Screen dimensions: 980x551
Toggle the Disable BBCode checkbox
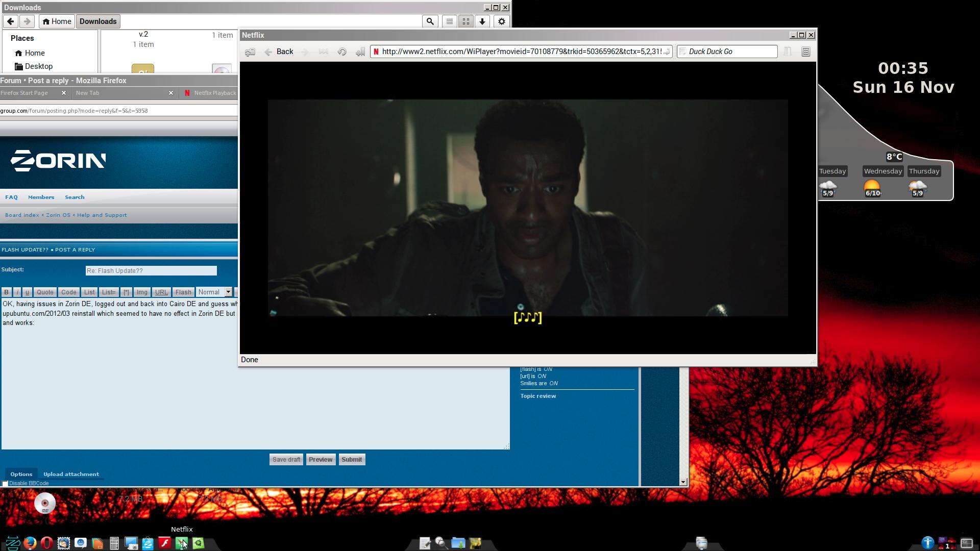[5, 484]
